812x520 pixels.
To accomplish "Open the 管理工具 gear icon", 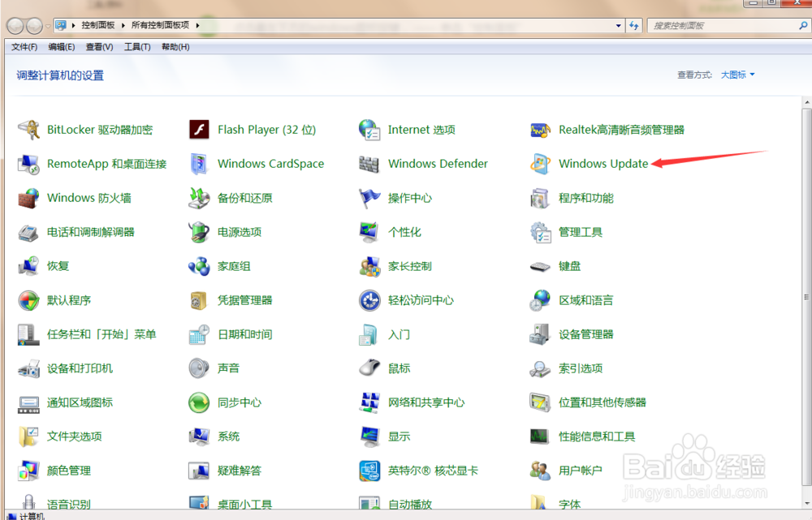I will [540, 232].
